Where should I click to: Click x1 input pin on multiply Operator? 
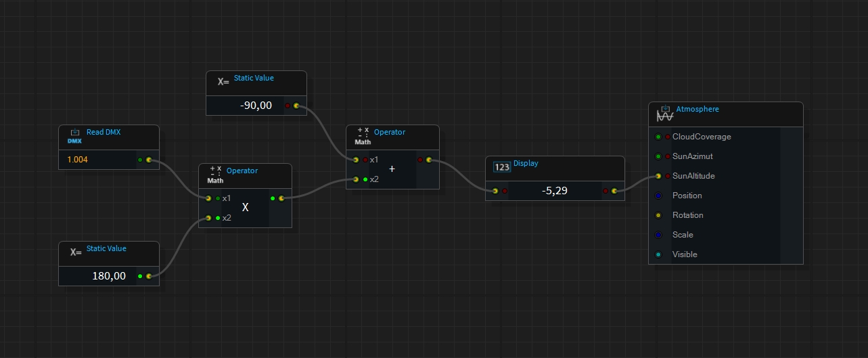click(x=208, y=198)
